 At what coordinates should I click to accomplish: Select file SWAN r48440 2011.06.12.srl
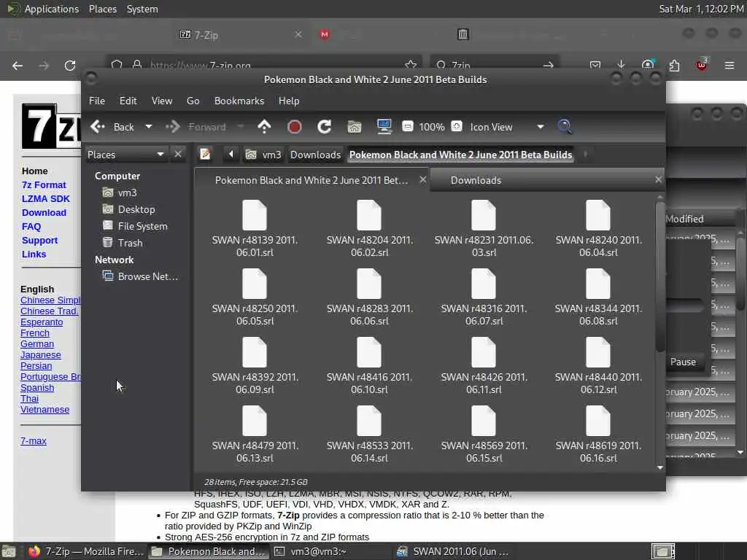[x=598, y=366]
